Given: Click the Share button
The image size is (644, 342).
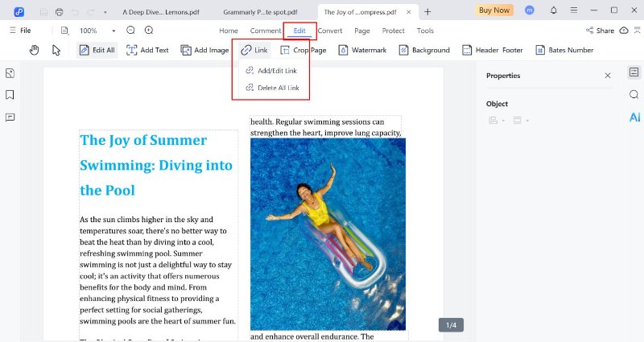Looking at the screenshot, I should (x=601, y=31).
